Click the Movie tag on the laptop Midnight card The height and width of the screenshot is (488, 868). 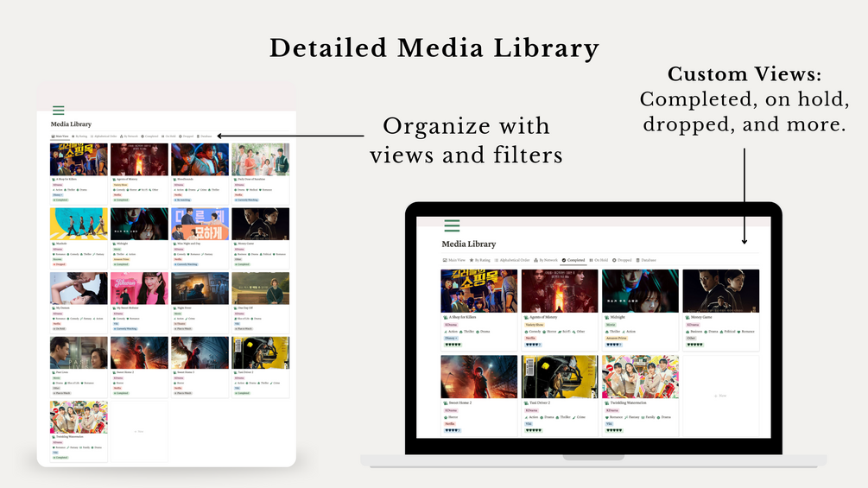(x=611, y=325)
